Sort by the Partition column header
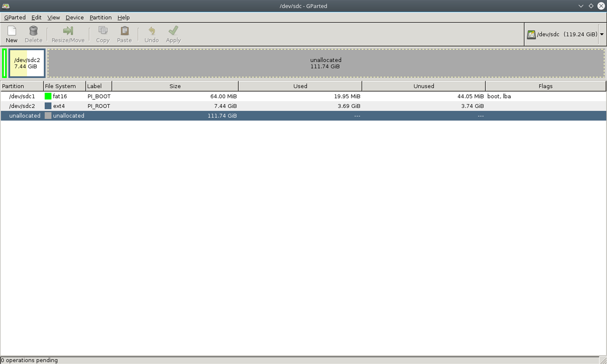 coord(22,86)
